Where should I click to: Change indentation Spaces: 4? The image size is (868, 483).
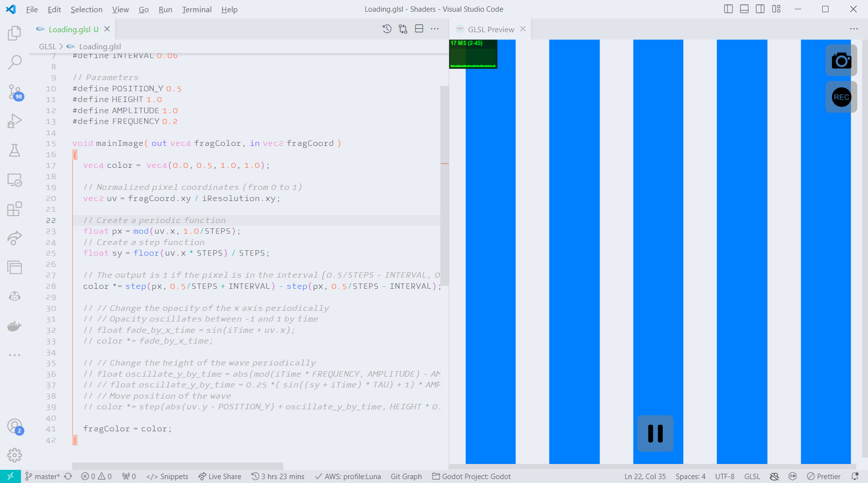[x=690, y=477]
